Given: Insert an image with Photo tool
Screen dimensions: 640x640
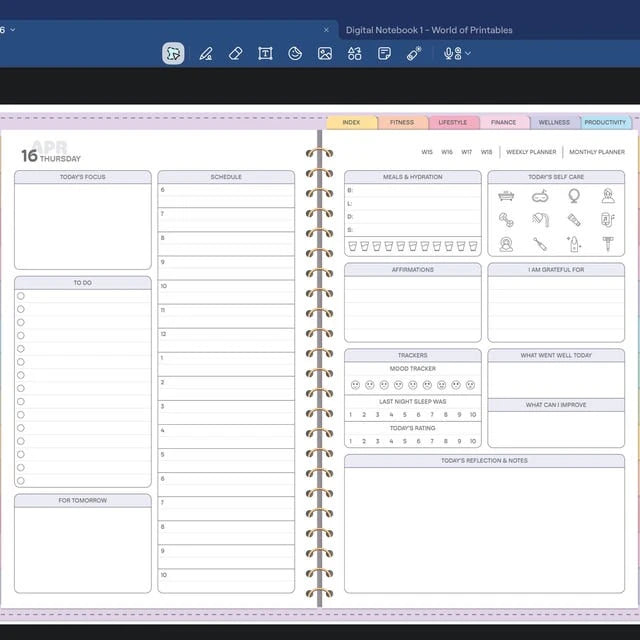Looking at the screenshot, I should (x=325, y=53).
